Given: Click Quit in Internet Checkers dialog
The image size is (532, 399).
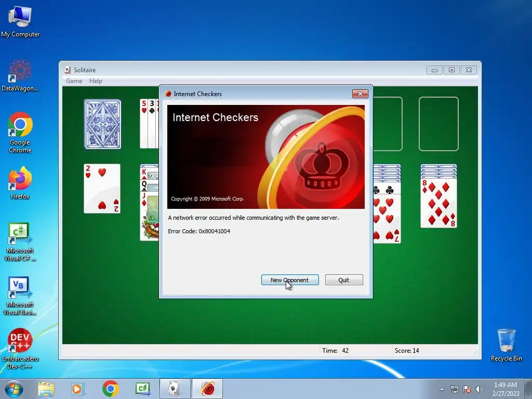Looking at the screenshot, I should [344, 280].
